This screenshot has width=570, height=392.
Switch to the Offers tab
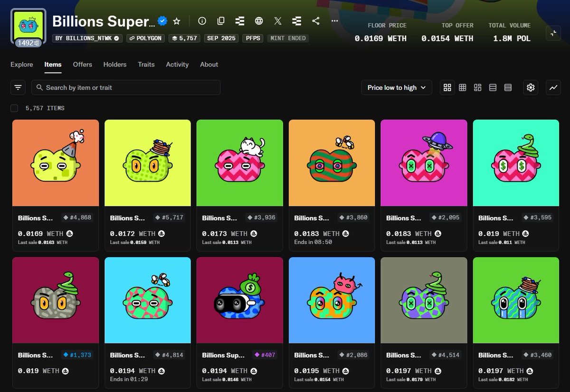pos(83,65)
